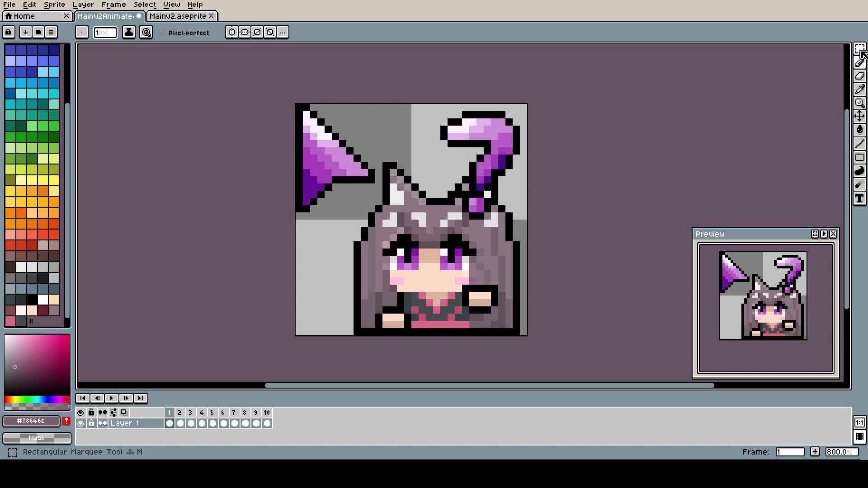Switch to the Mainv2.aseprite tab
868x488 pixels.
[177, 16]
